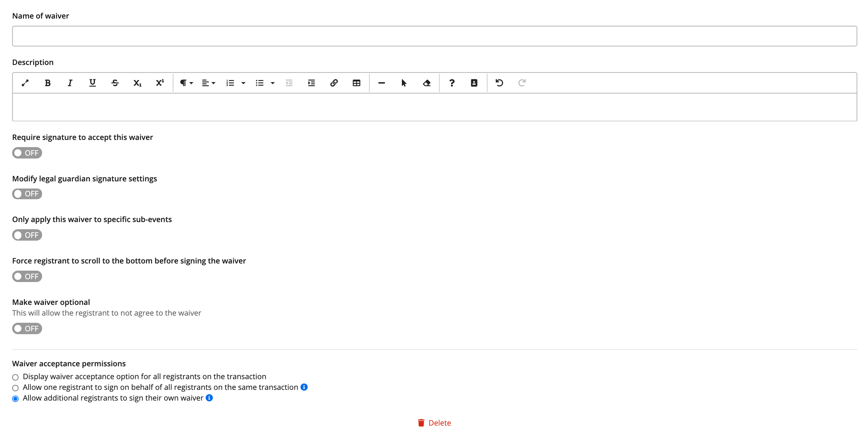Toggle Make waiver optional switch

pos(27,328)
